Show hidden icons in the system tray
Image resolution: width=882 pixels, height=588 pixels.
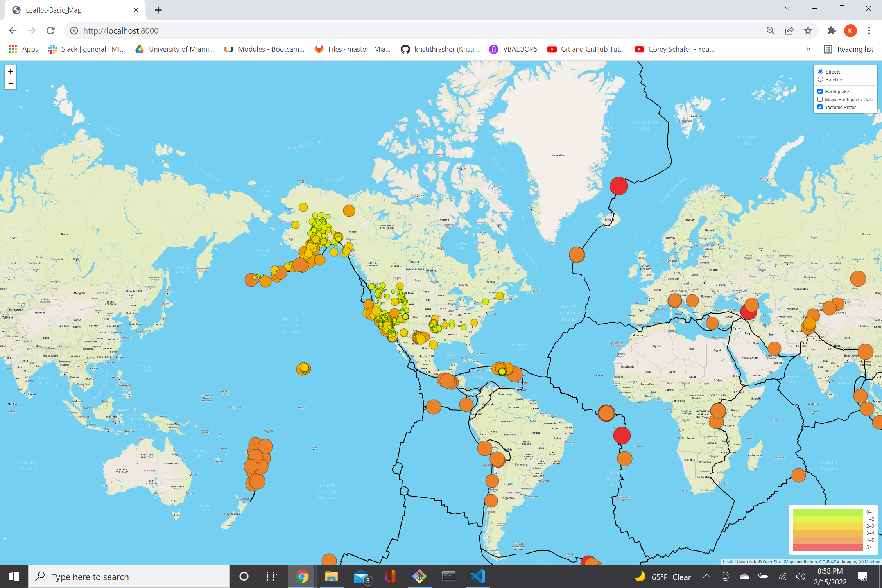pos(706,576)
